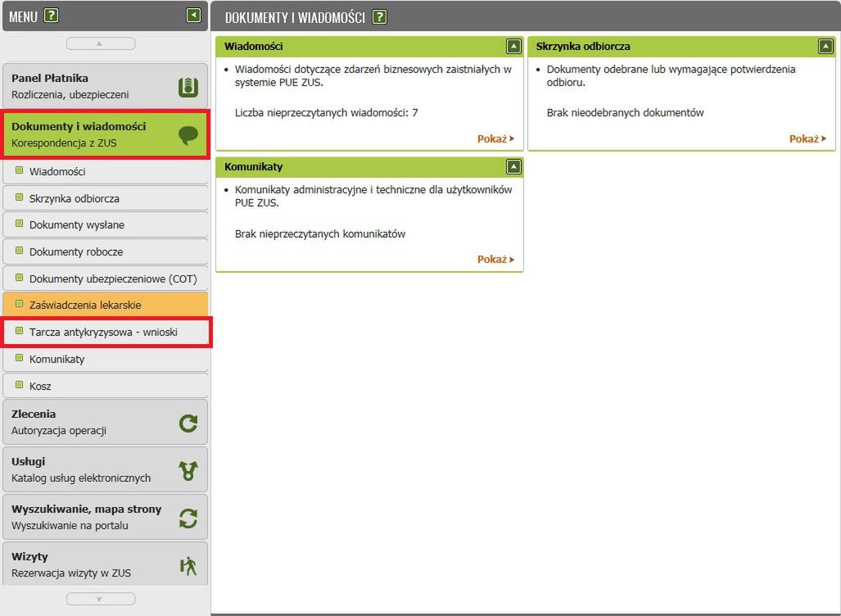Click Pokaż link in Skrzynka odbiorcza panel
The width and height of the screenshot is (841, 616).
807,139
